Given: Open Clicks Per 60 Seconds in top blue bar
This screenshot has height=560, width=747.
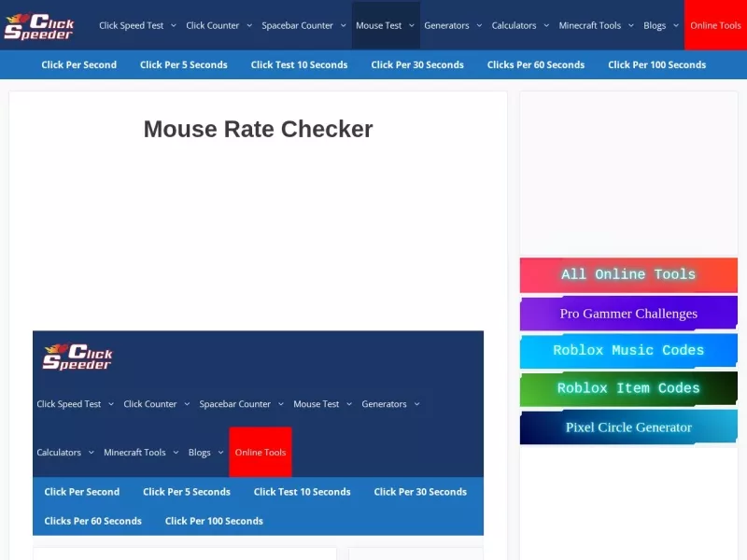Looking at the screenshot, I should click(535, 64).
